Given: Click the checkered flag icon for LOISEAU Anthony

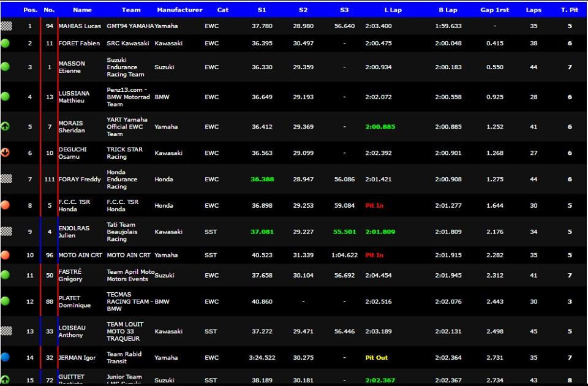Looking at the screenshot, I should coord(6,331).
